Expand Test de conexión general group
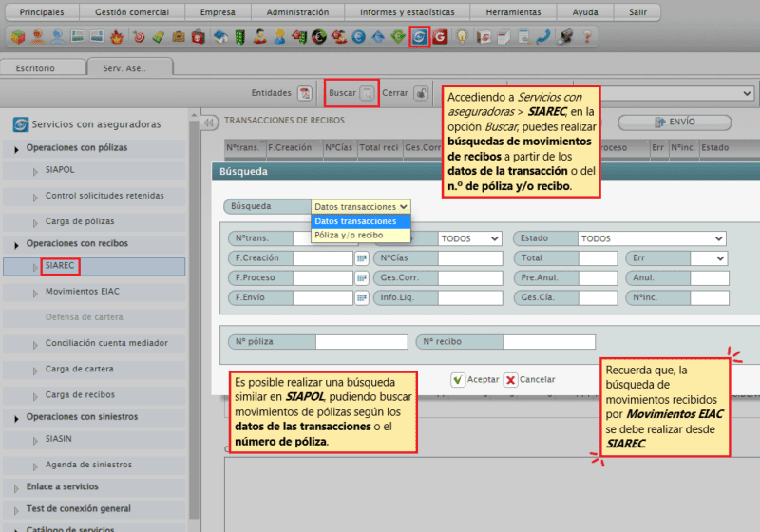Viewport: 760px width, 532px height. [16, 511]
